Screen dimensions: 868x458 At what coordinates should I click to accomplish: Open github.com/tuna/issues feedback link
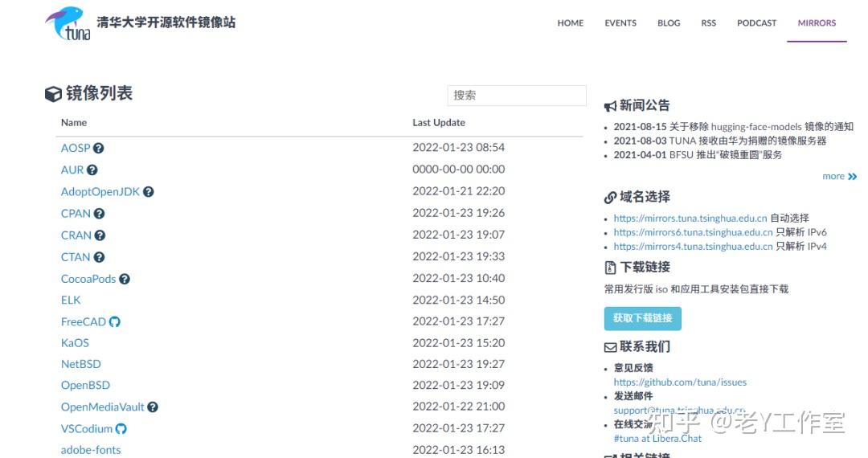[x=680, y=382]
